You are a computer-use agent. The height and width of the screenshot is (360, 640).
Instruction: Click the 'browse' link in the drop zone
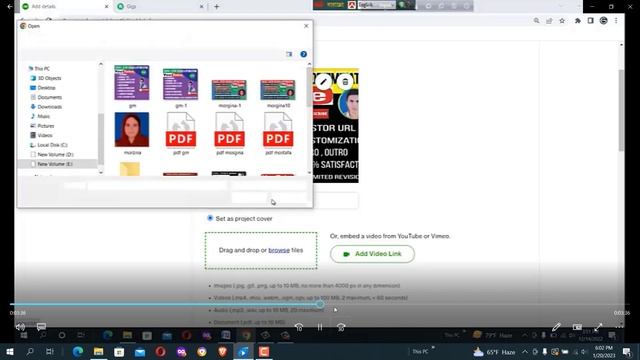pyautogui.click(x=279, y=250)
